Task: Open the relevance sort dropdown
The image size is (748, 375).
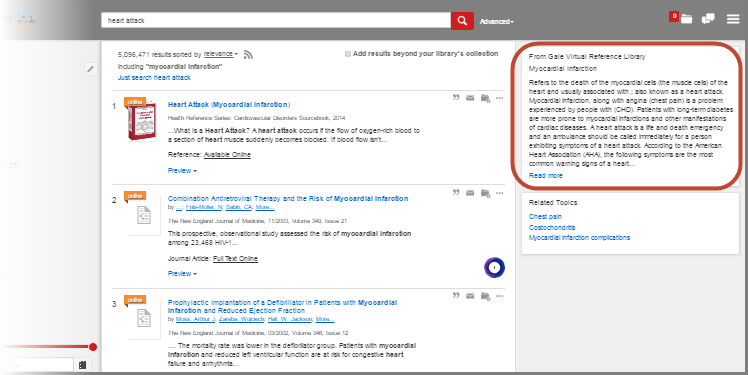Action: [221, 54]
